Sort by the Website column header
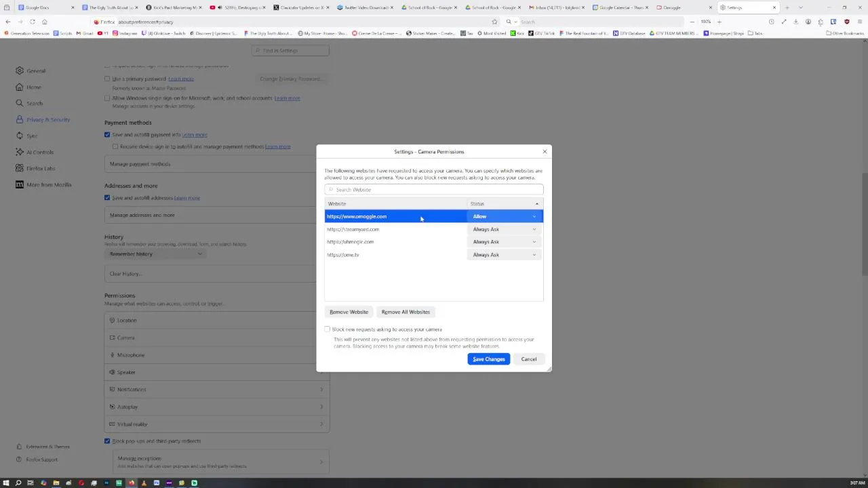The width and height of the screenshot is (868, 488). pyautogui.click(x=396, y=203)
